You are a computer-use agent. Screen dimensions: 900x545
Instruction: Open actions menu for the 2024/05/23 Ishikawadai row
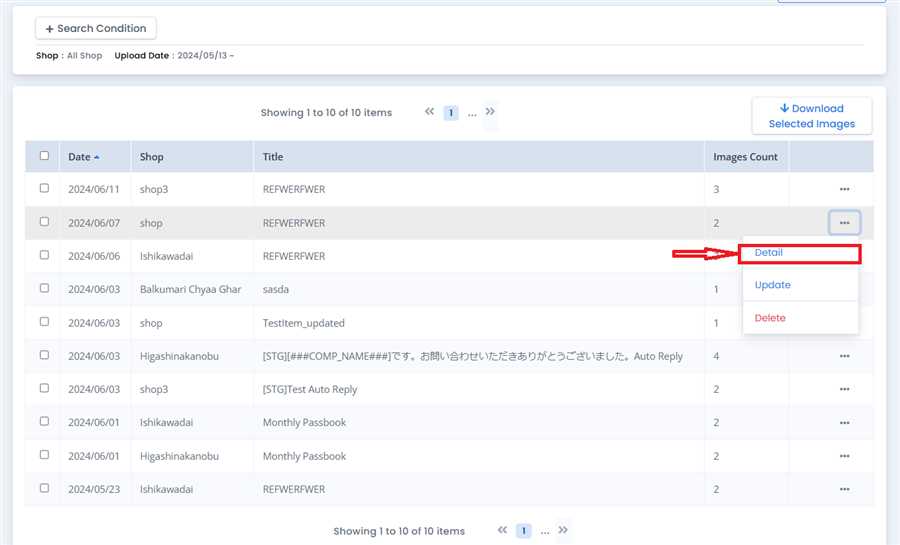point(844,489)
